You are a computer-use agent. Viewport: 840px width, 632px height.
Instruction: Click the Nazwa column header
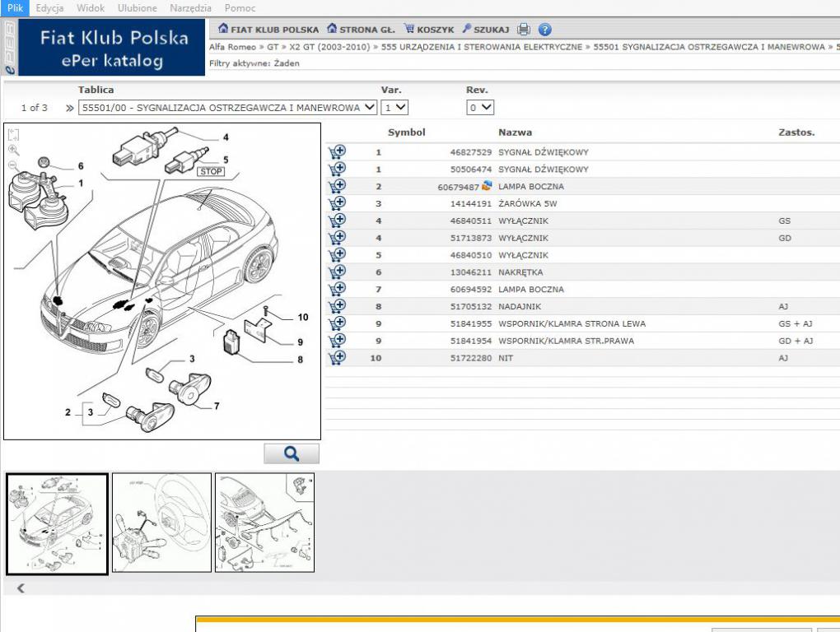515,132
